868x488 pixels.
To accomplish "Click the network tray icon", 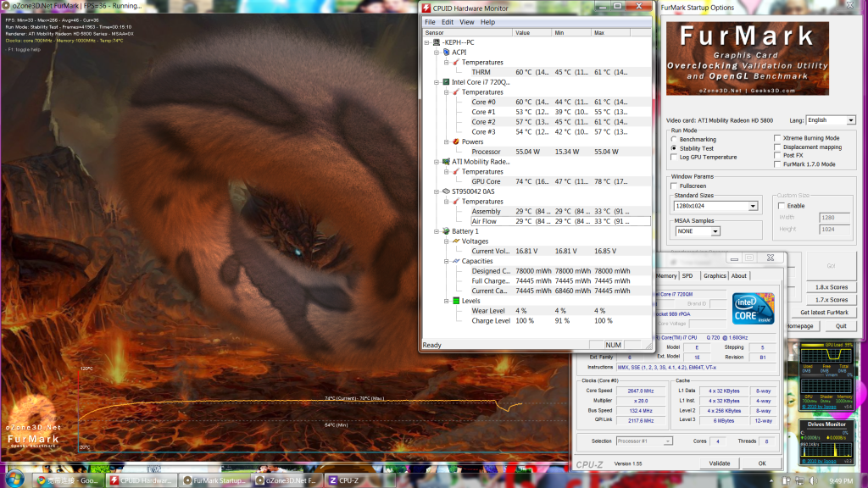I will (x=799, y=481).
